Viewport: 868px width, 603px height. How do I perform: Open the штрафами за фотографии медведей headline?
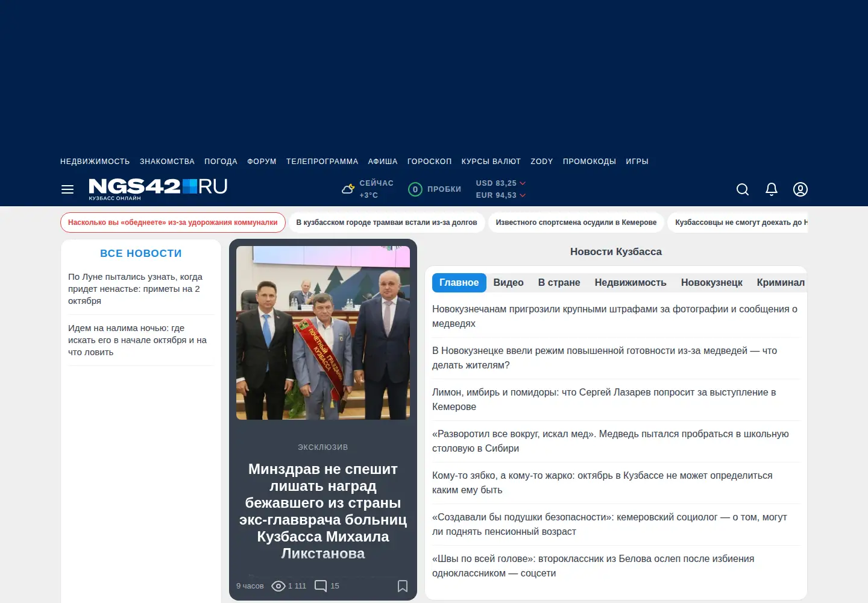coord(615,316)
